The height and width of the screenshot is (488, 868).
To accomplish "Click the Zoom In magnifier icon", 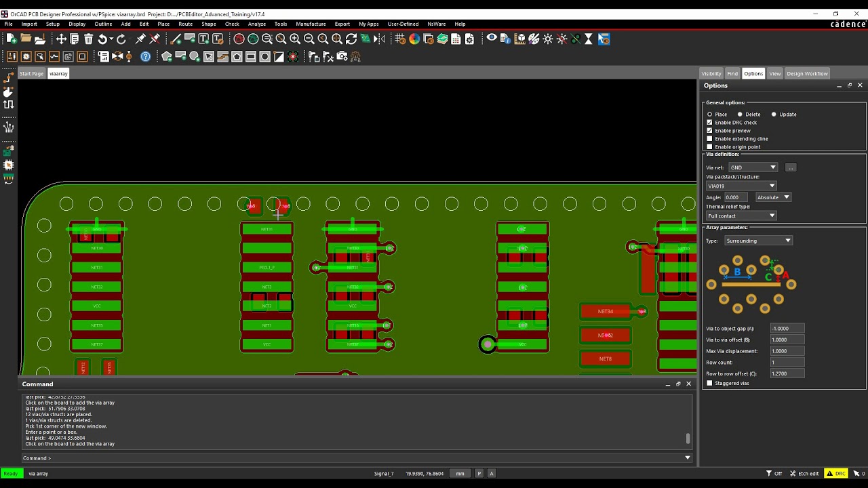I will (295, 39).
